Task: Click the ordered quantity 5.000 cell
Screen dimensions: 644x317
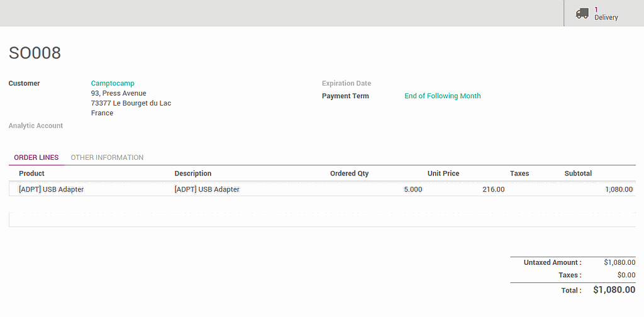Action: click(413, 189)
